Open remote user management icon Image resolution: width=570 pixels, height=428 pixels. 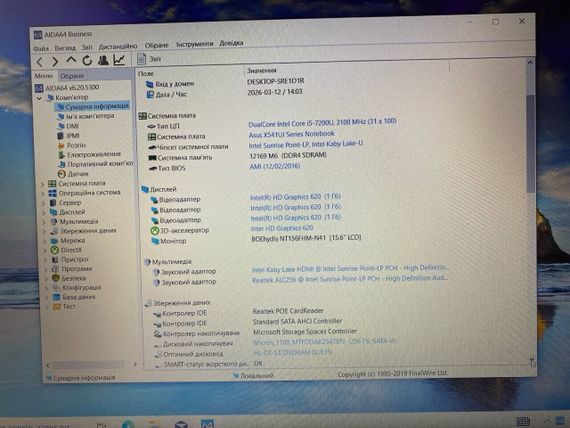click(x=103, y=60)
